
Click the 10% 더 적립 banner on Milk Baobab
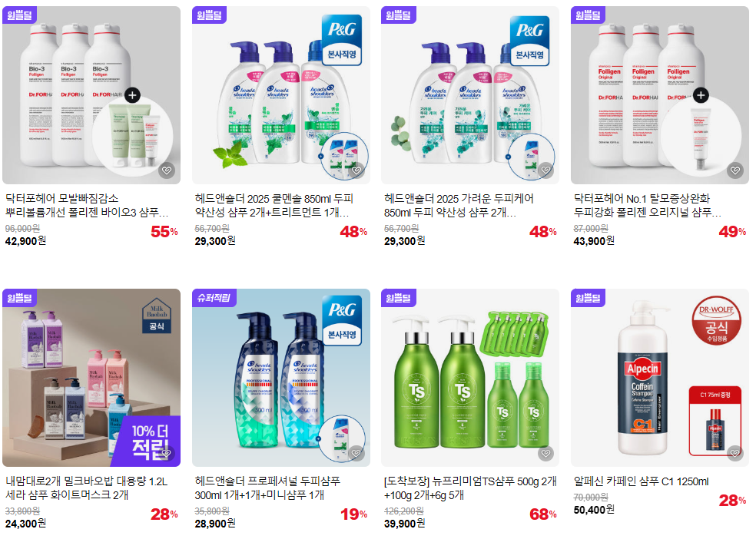pyautogui.click(x=150, y=442)
